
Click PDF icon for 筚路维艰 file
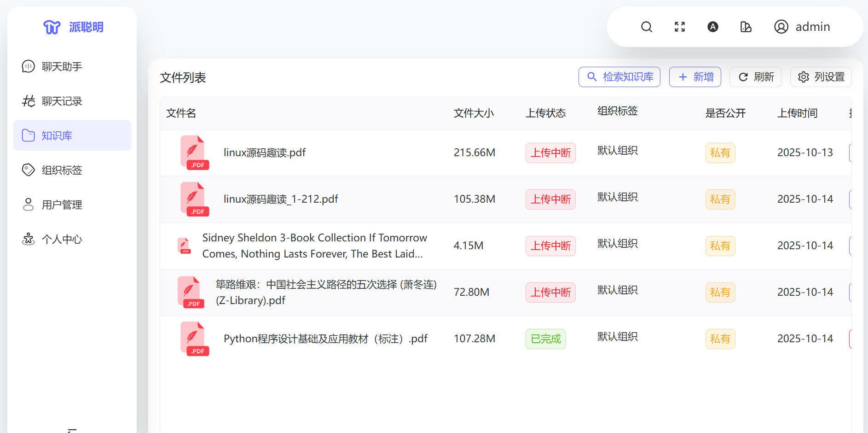coord(191,292)
